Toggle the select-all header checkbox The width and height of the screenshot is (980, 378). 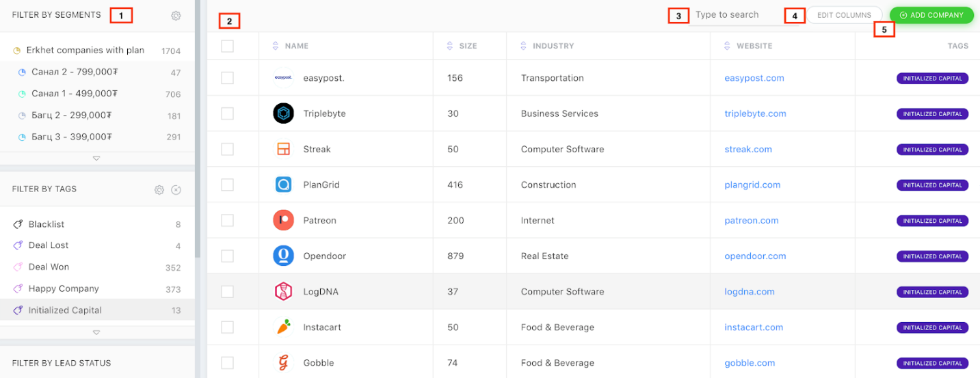[228, 46]
